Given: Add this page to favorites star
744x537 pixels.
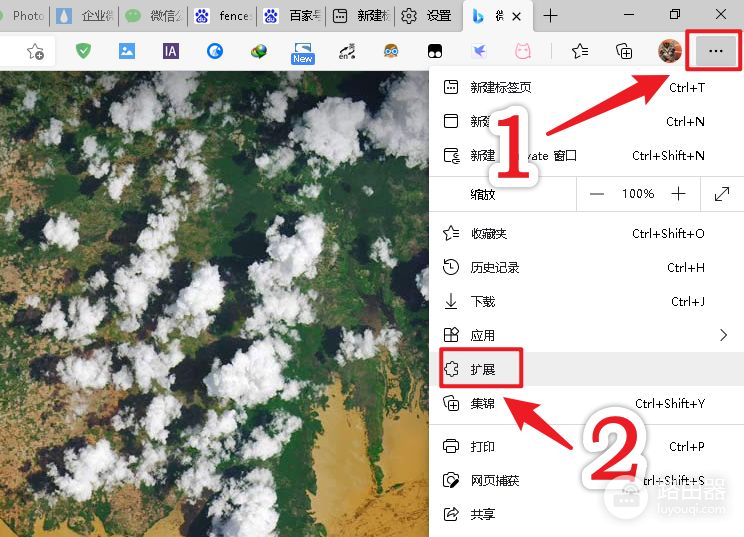Looking at the screenshot, I should tap(35, 52).
